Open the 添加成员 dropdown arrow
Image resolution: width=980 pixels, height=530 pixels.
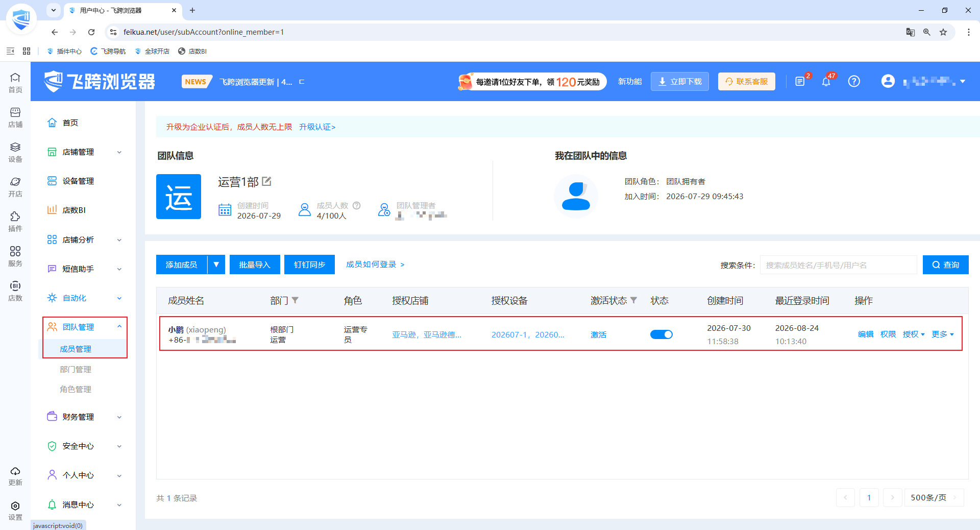216,264
